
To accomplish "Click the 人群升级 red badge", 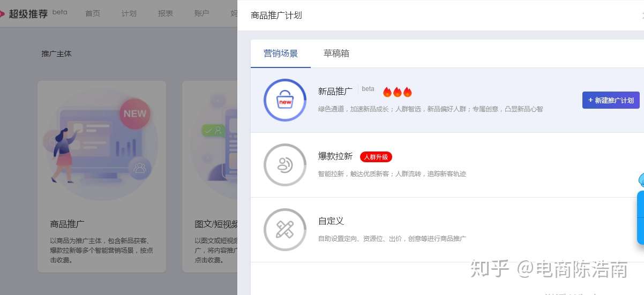I will (376, 157).
